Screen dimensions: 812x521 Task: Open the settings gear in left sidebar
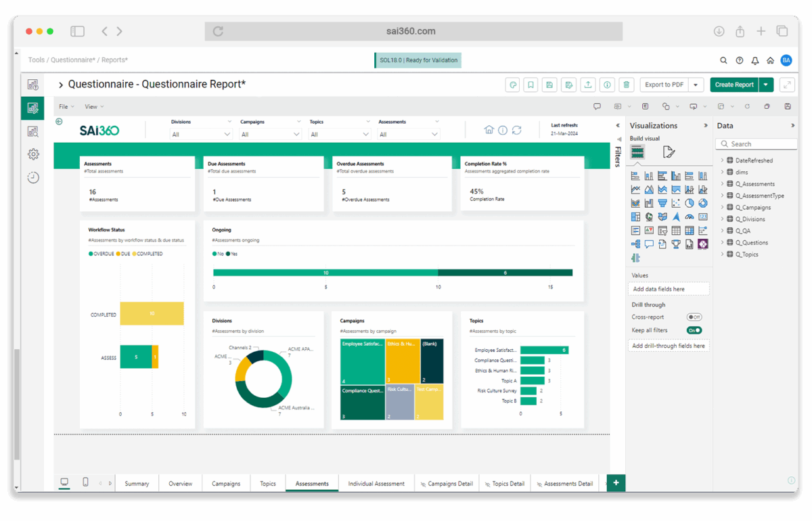click(33, 154)
